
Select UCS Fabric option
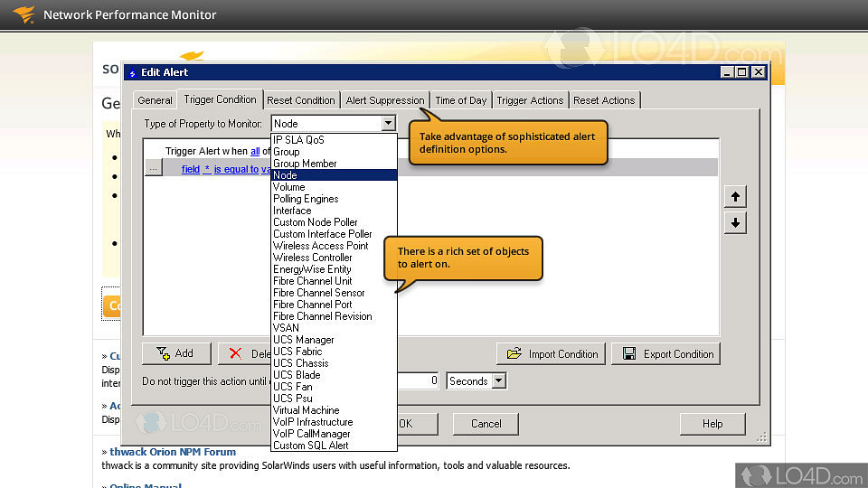[334, 352]
